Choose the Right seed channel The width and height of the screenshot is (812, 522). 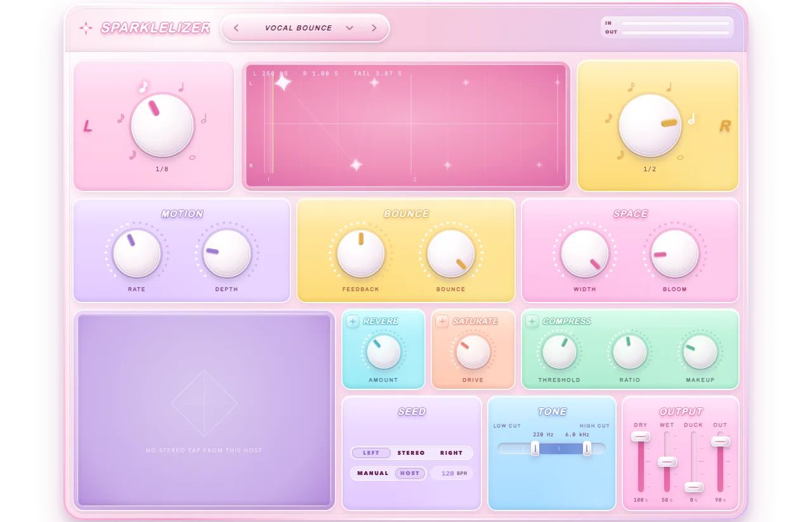coord(452,453)
